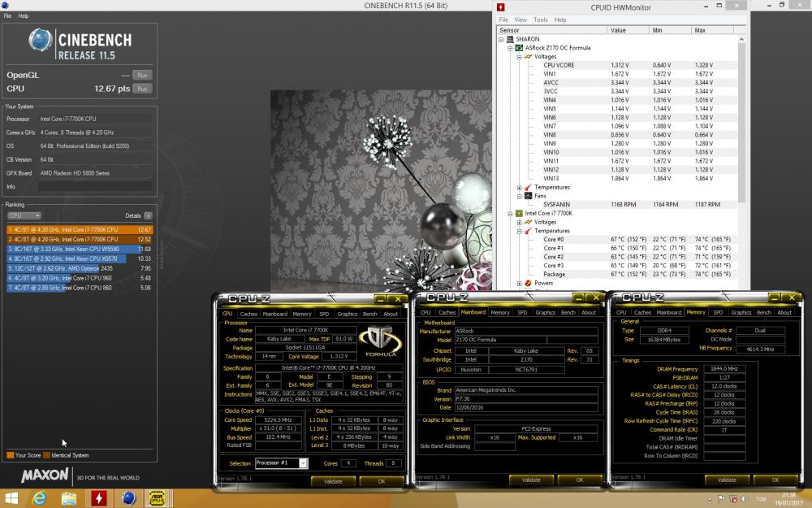Open Internet Explorer from the taskbar

coord(39,499)
